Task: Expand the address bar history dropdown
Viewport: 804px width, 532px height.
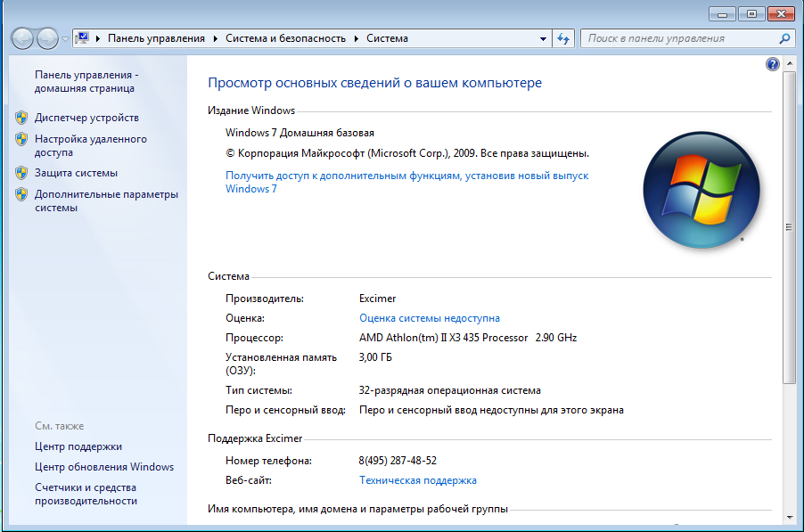Action: 544,39
